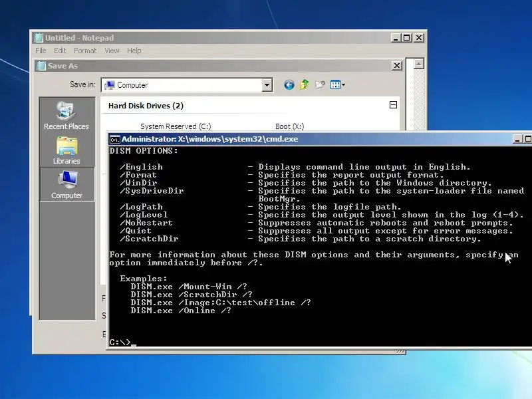Open the Notepad View menu
This screenshot has width=532, height=399.
point(112,51)
